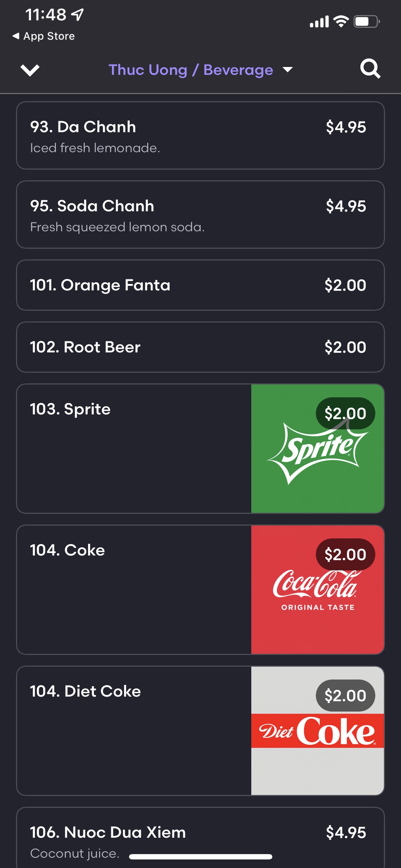Select 93. Da Chanh lemonade item
The image size is (401, 868).
200,135
